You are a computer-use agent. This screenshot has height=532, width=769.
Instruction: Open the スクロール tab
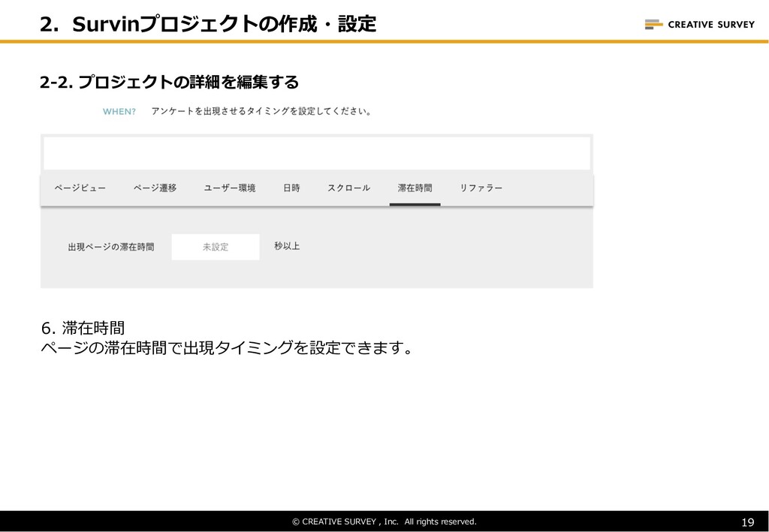pos(348,188)
